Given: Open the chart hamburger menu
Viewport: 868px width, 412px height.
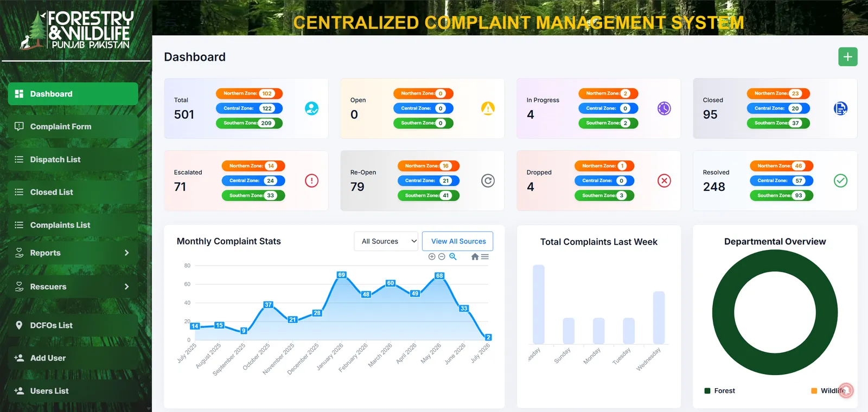Looking at the screenshot, I should (485, 256).
